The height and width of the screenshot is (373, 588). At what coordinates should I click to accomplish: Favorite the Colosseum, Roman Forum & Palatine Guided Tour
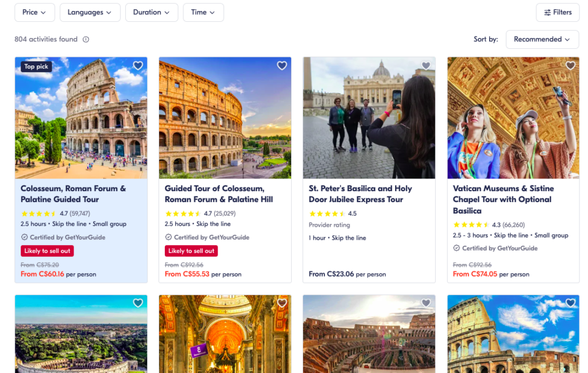(138, 66)
